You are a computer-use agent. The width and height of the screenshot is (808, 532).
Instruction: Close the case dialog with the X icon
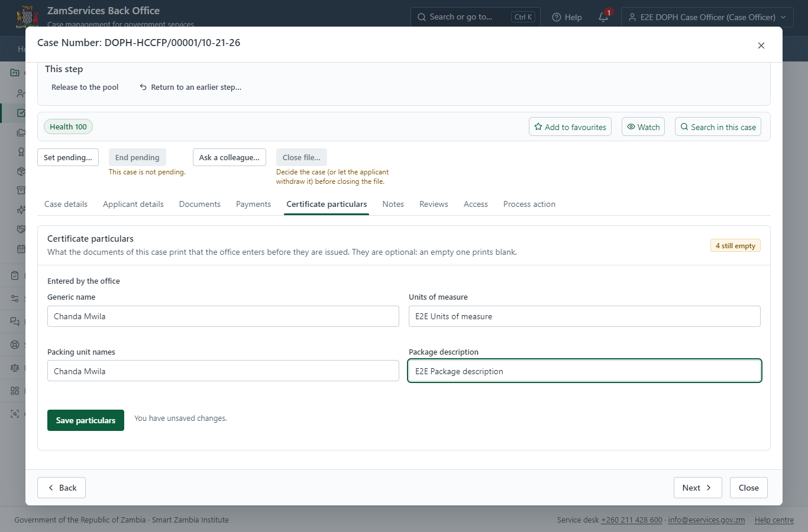coord(761,46)
